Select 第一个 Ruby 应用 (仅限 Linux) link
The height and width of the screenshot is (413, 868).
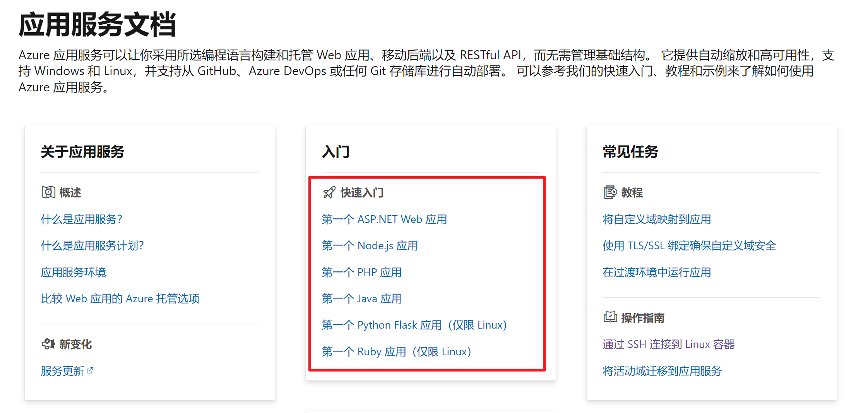(396, 351)
